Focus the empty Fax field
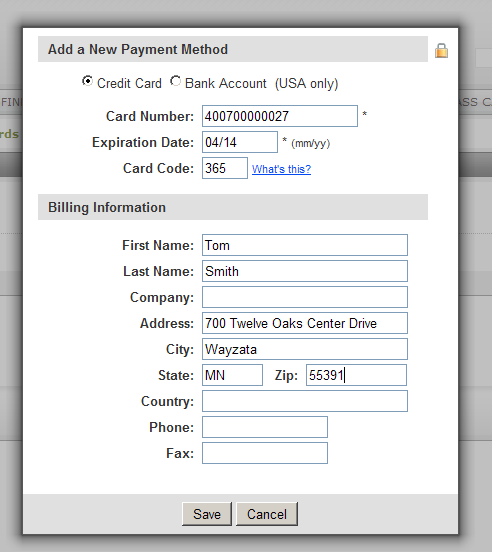This screenshot has width=492, height=552. click(x=265, y=453)
